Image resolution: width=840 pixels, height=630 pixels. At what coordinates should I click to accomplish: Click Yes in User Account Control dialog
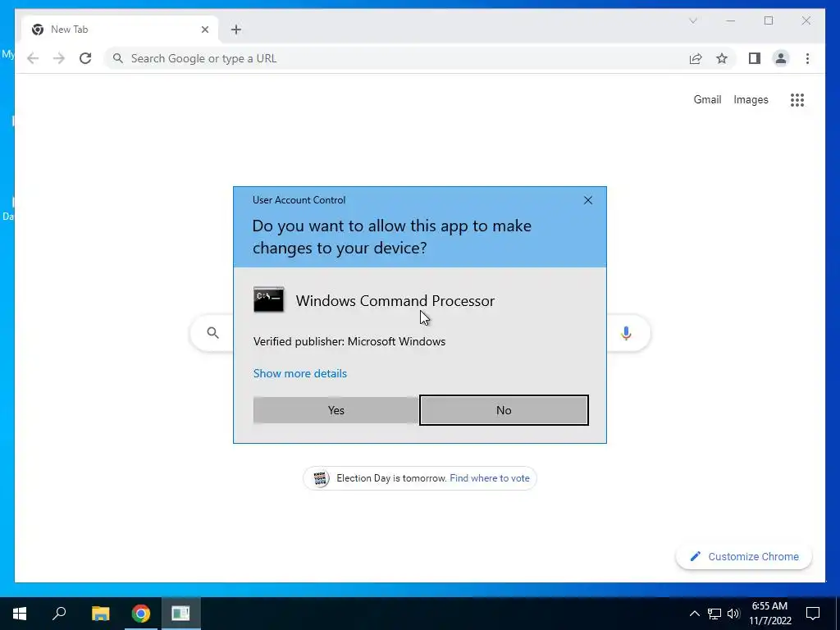tap(336, 410)
